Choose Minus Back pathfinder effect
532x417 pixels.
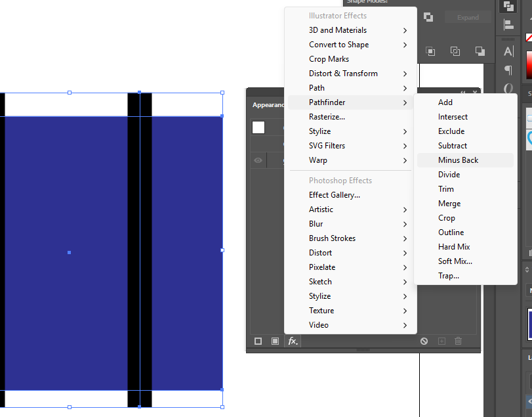(x=465, y=160)
